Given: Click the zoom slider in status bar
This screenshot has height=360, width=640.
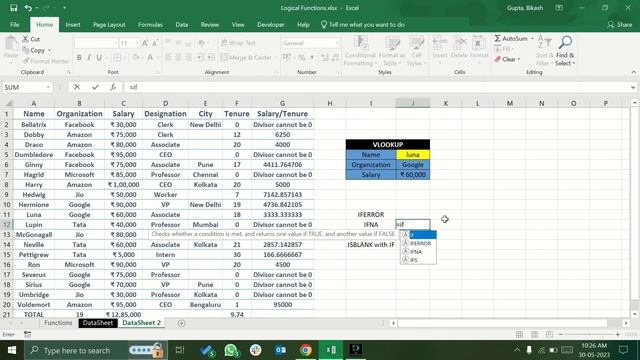Looking at the screenshot, I should 589,334.
